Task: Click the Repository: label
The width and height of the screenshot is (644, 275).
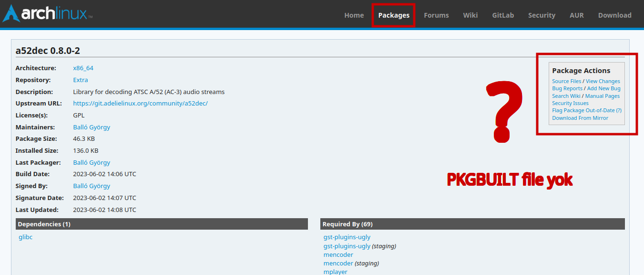Action: coord(33,80)
